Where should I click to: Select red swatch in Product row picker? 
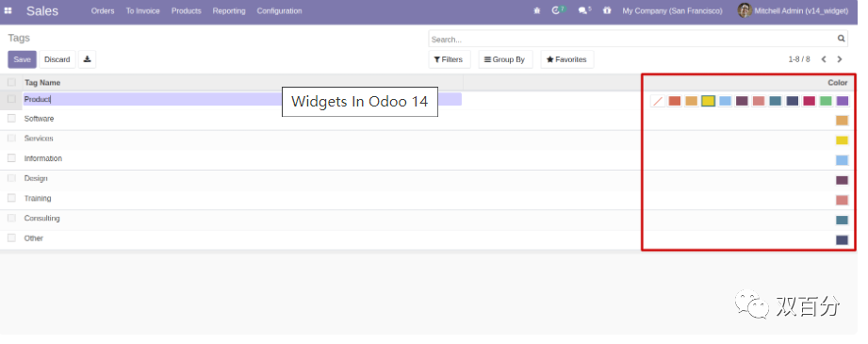[674, 101]
